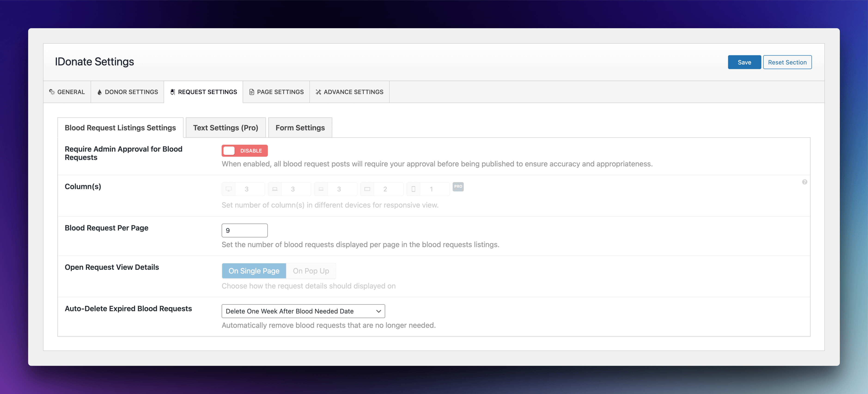Select On Pop Up option
This screenshot has height=394, width=868.
tap(311, 271)
